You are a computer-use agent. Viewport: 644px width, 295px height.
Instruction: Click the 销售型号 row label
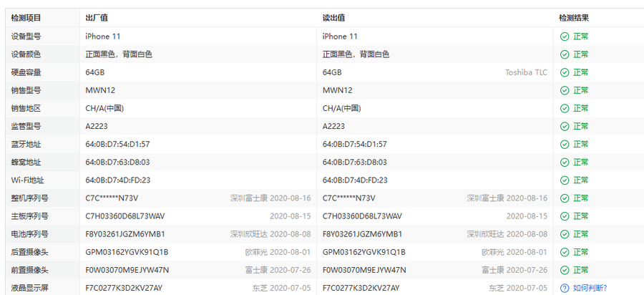(x=26, y=90)
